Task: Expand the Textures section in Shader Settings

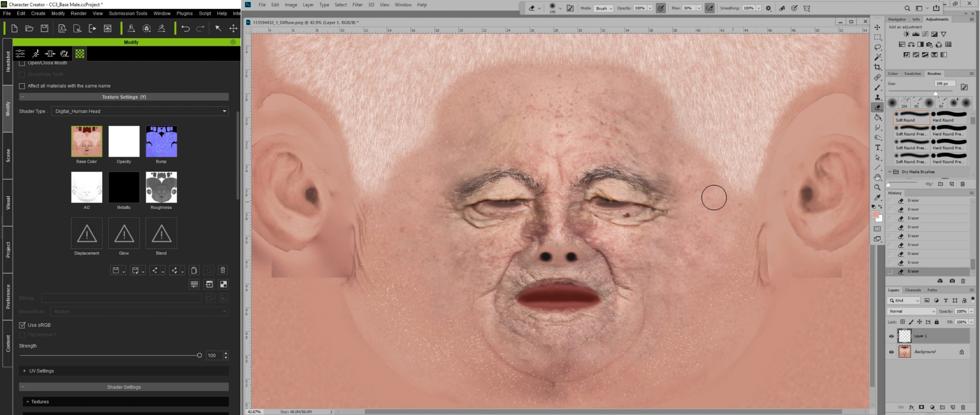Action: point(28,402)
